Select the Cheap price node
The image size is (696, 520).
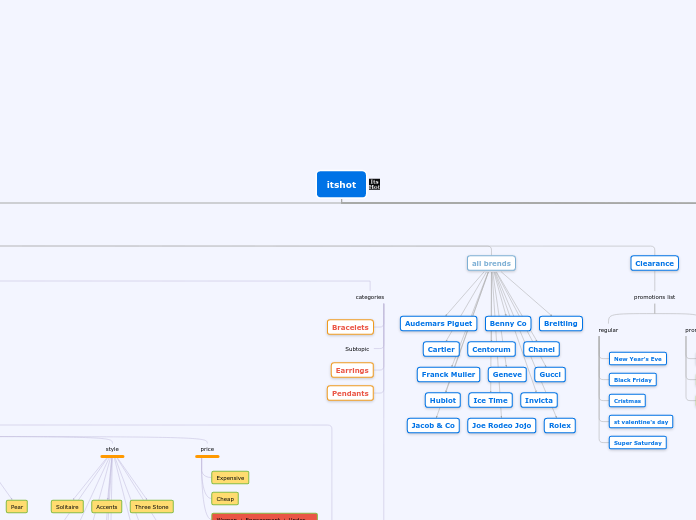225,499
